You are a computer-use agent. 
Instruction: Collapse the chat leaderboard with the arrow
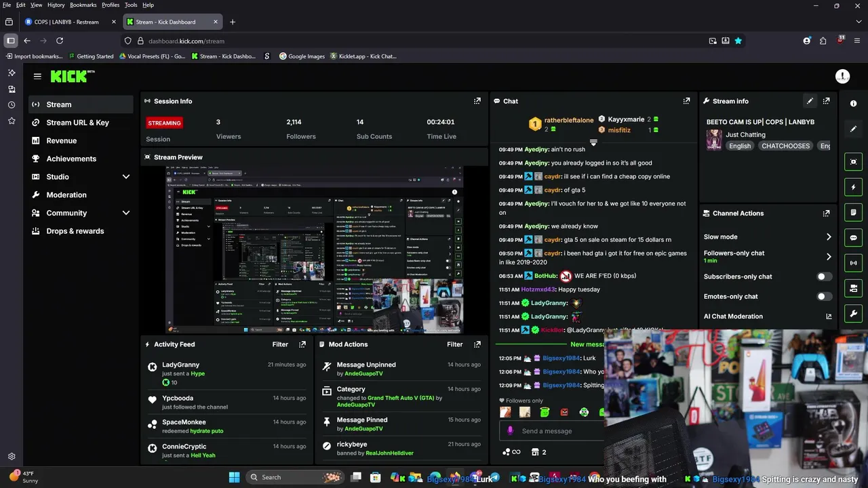point(593,143)
